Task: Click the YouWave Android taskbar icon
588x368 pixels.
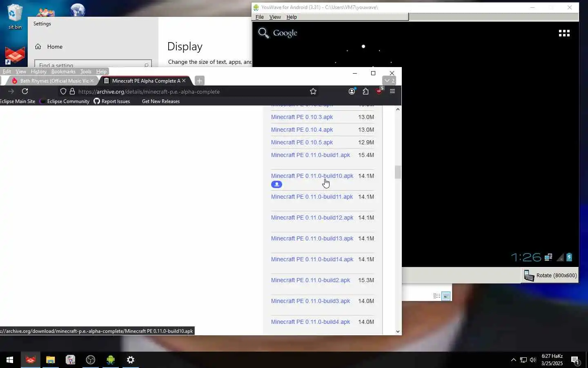Action: click(x=111, y=360)
